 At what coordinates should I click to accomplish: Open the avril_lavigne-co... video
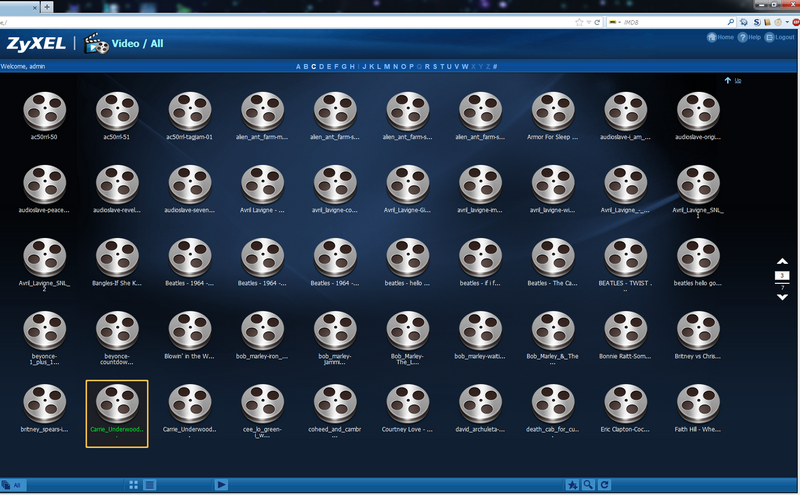335,189
